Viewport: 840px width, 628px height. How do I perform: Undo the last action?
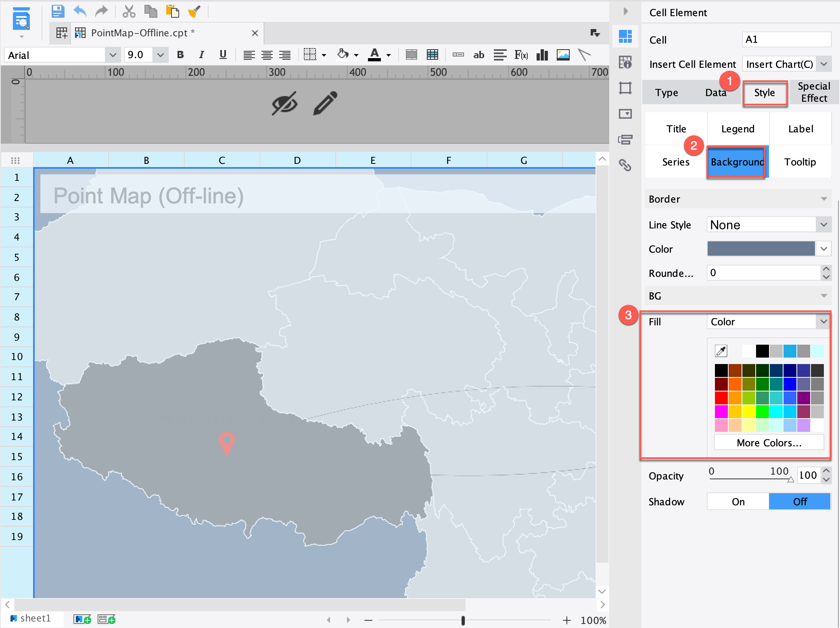(x=80, y=11)
